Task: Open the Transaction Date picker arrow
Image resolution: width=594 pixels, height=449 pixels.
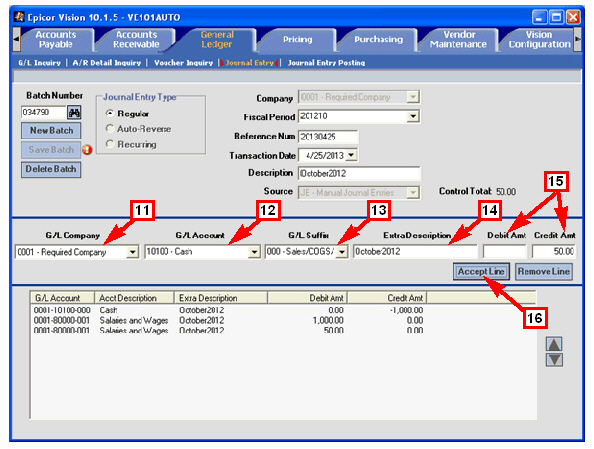Action: click(352, 155)
